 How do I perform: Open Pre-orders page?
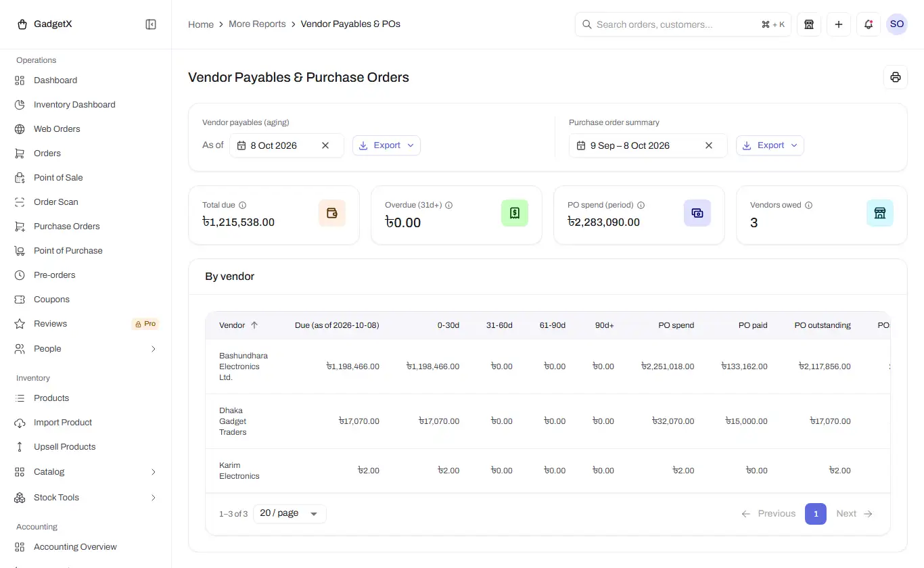coord(86,275)
